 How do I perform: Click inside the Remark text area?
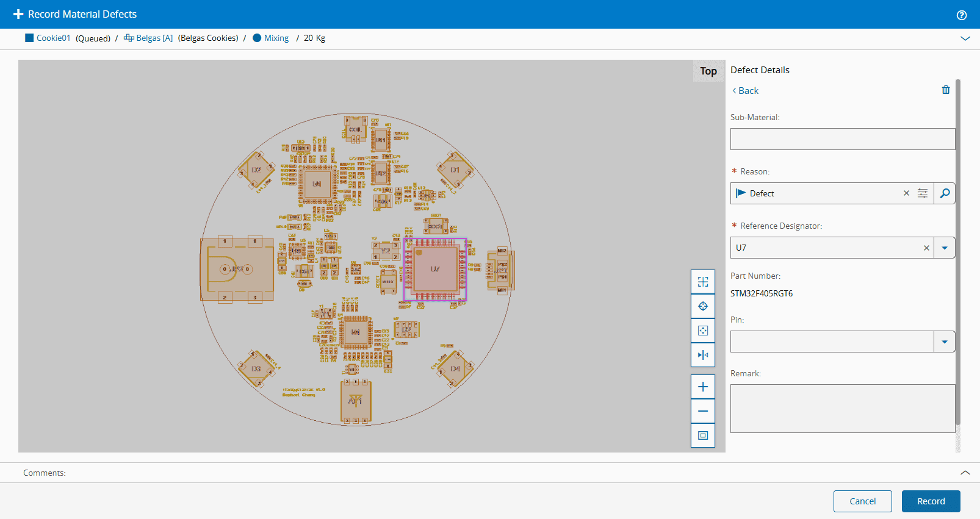pos(842,409)
